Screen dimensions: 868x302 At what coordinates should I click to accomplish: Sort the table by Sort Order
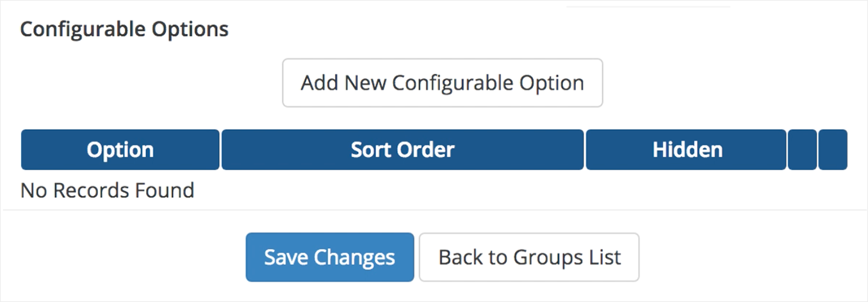click(x=402, y=150)
